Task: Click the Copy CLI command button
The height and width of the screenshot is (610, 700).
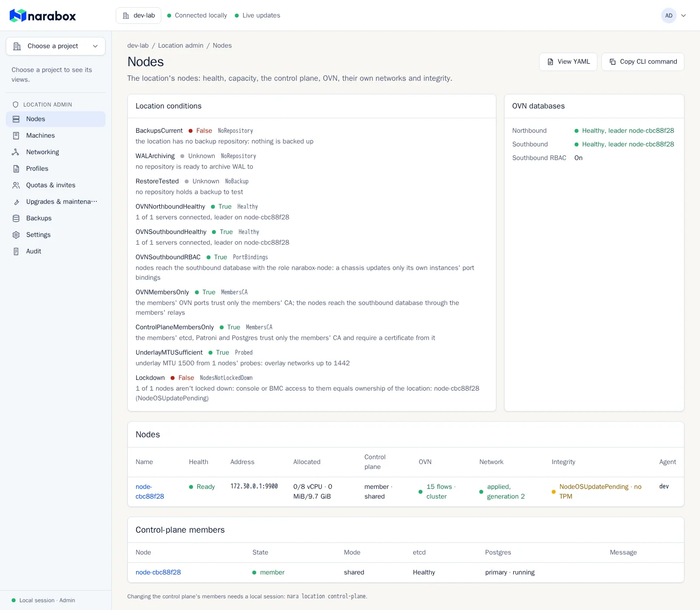Action: point(643,62)
